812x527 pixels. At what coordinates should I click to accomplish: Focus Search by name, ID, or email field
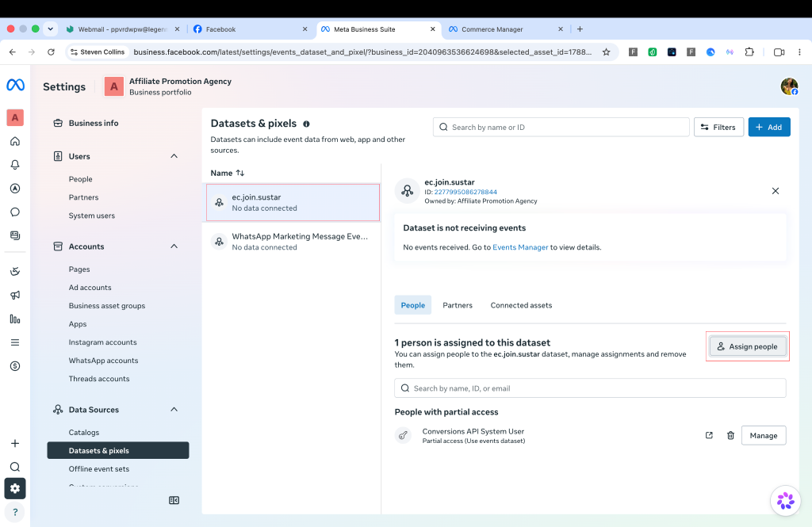(x=590, y=388)
